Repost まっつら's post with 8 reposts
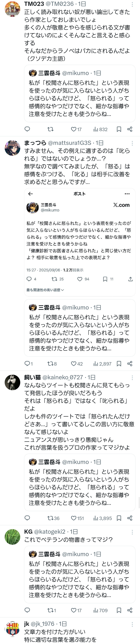The height and width of the screenshot is (644, 140). (x=50, y=364)
